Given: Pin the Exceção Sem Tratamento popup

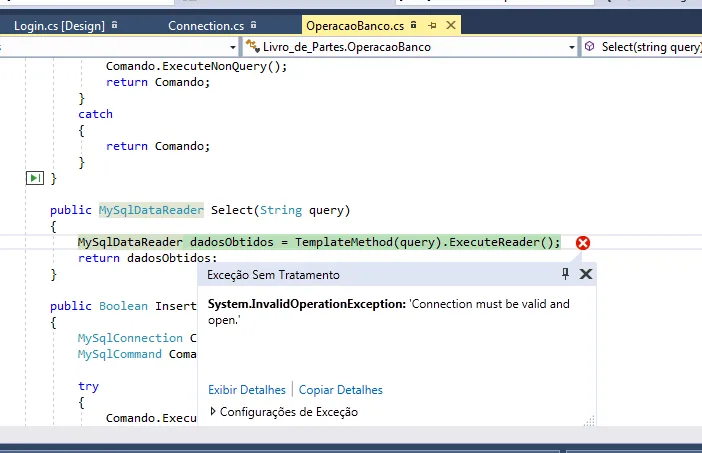Looking at the screenshot, I should (x=565, y=274).
